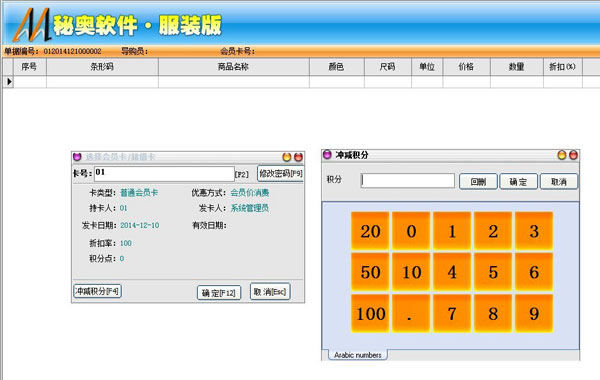Select the row indicator arrow in the grid
This screenshot has height=380, width=600.
(x=9, y=82)
